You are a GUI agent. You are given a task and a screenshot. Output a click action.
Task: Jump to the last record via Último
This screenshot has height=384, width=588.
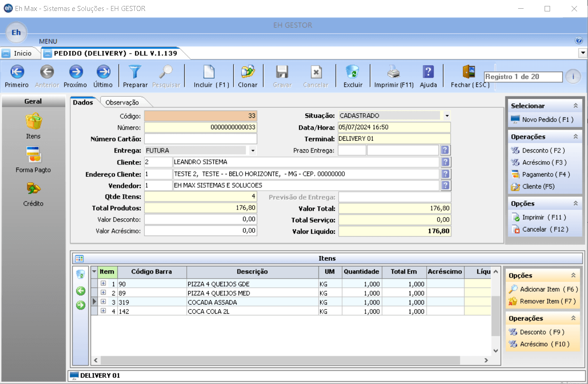coord(102,76)
